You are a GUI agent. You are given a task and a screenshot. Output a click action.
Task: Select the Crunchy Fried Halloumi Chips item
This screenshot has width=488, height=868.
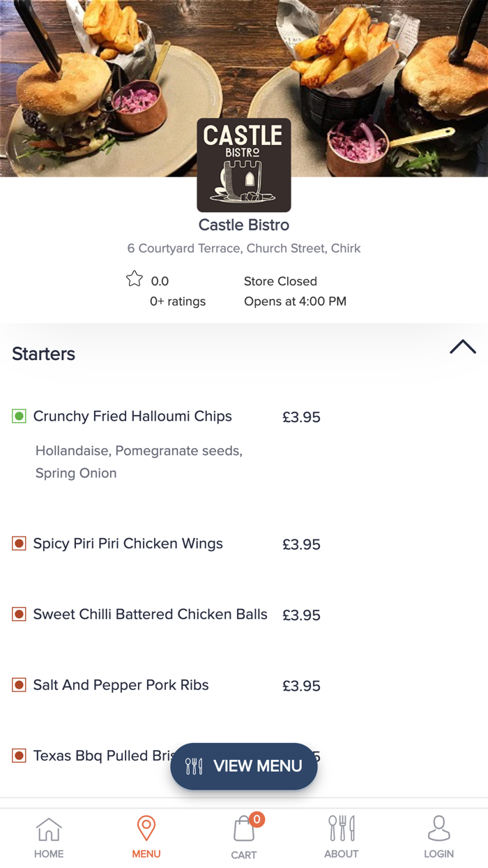[132, 416]
